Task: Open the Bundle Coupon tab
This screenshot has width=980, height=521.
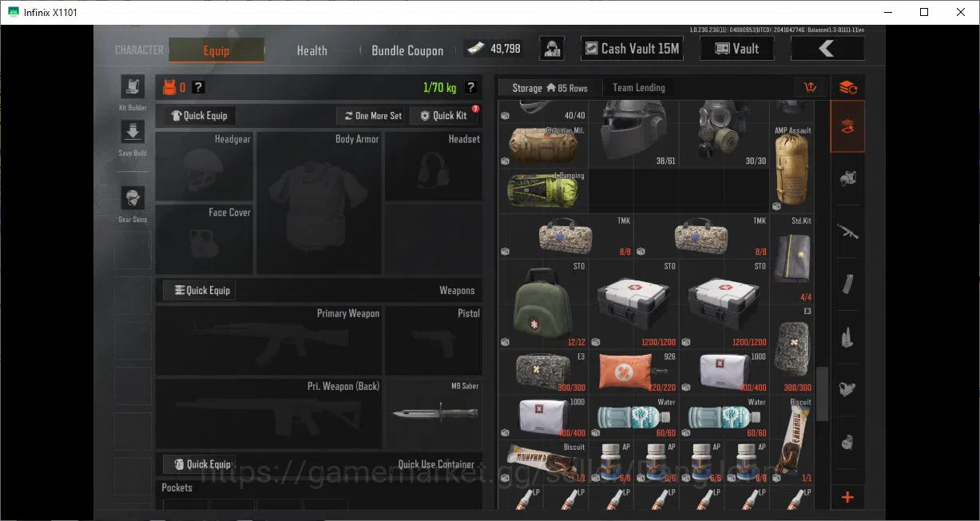Action: (x=407, y=50)
